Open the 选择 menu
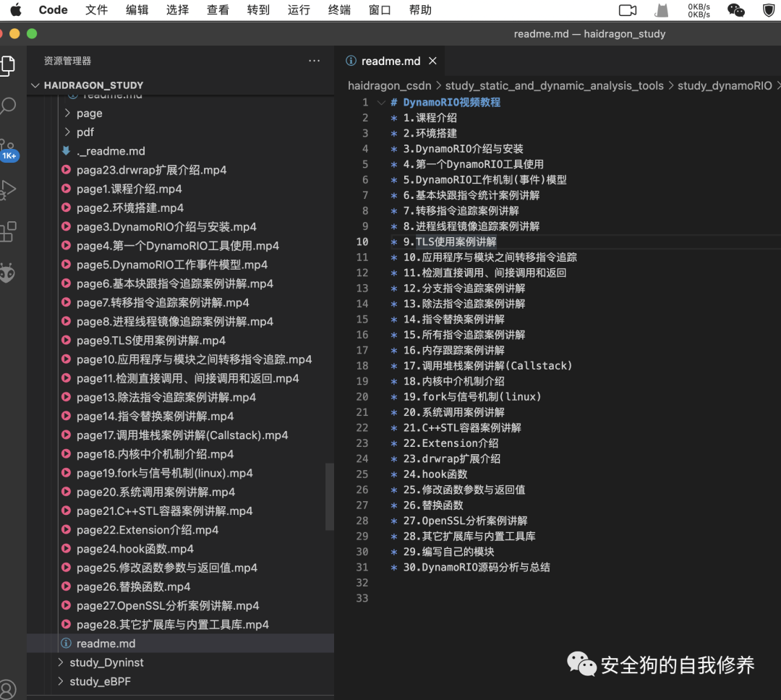Viewport: 781px width, 700px height. pos(178,10)
